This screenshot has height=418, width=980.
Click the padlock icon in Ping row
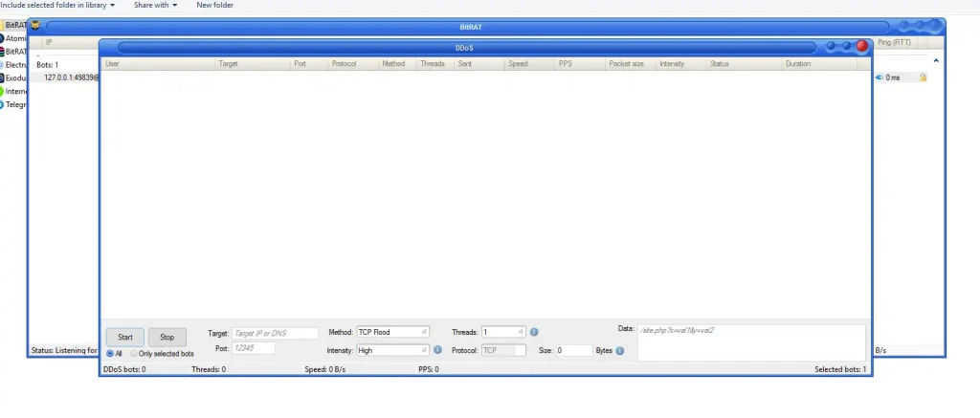[x=924, y=77]
